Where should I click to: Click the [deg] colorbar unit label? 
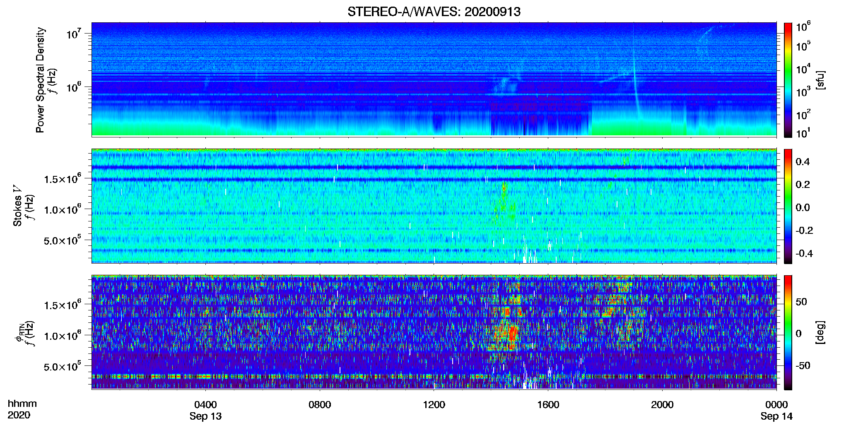coord(820,332)
